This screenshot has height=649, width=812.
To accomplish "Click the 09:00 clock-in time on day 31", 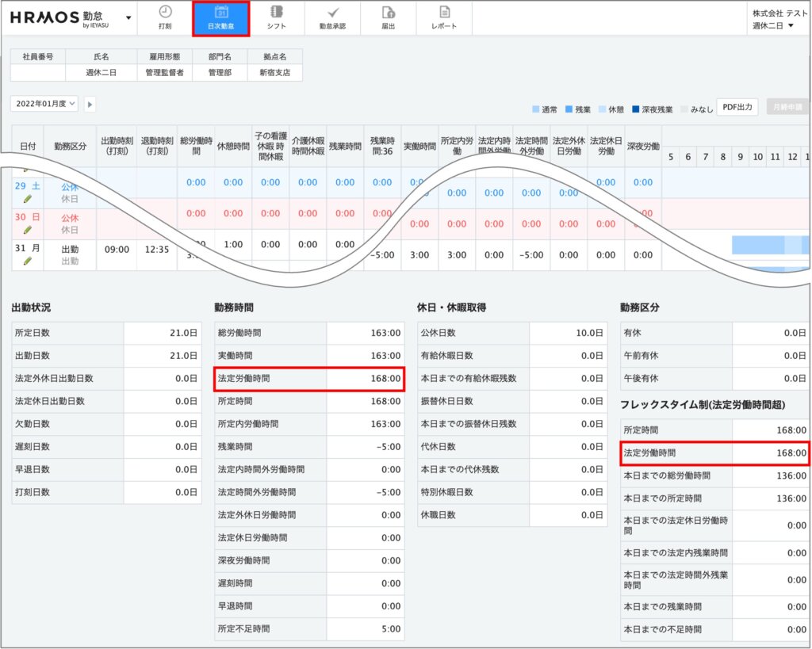I will coord(117,249).
